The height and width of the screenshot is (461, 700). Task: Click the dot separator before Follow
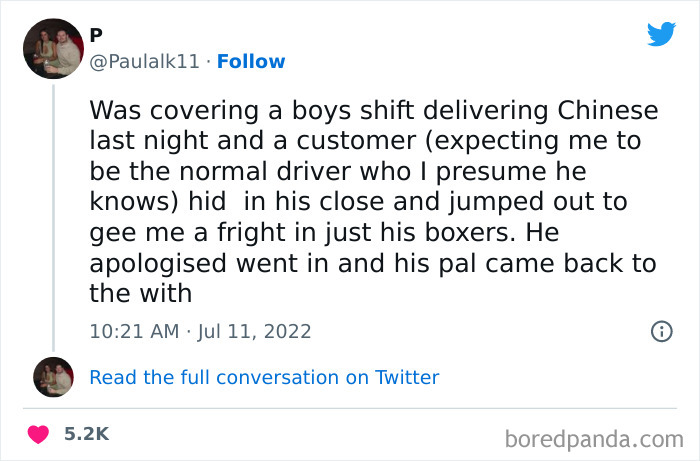tap(208, 61)
